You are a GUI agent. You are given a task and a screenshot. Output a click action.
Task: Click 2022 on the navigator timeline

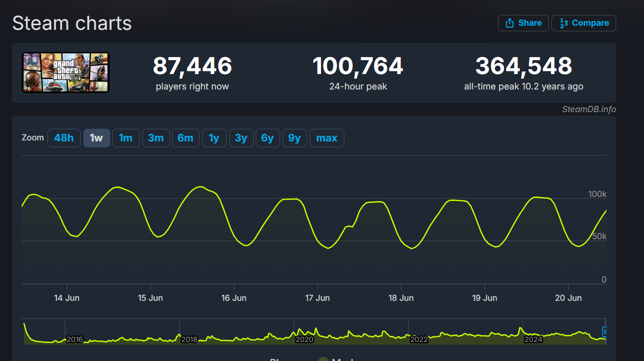pyautogui.click(x=419, y=339)
